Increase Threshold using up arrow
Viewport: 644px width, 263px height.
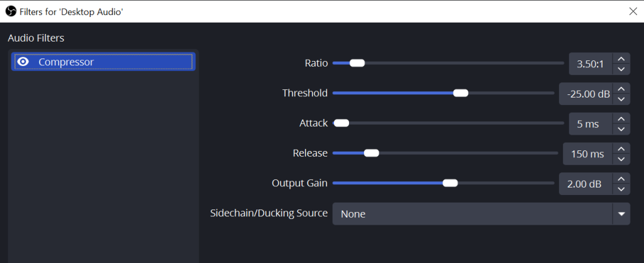[621, 88]
